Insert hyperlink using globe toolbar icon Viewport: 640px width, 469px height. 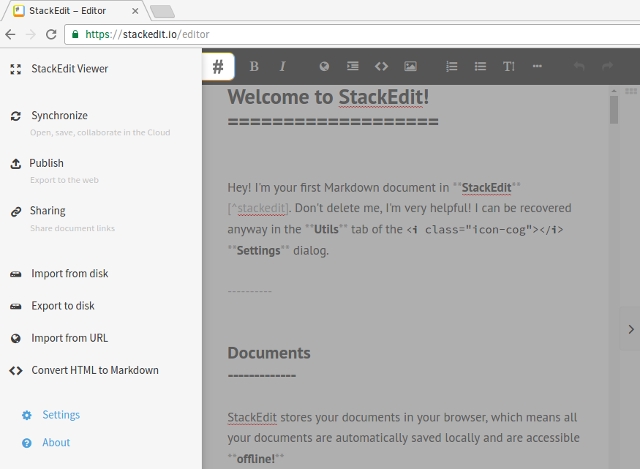[324, 66]
